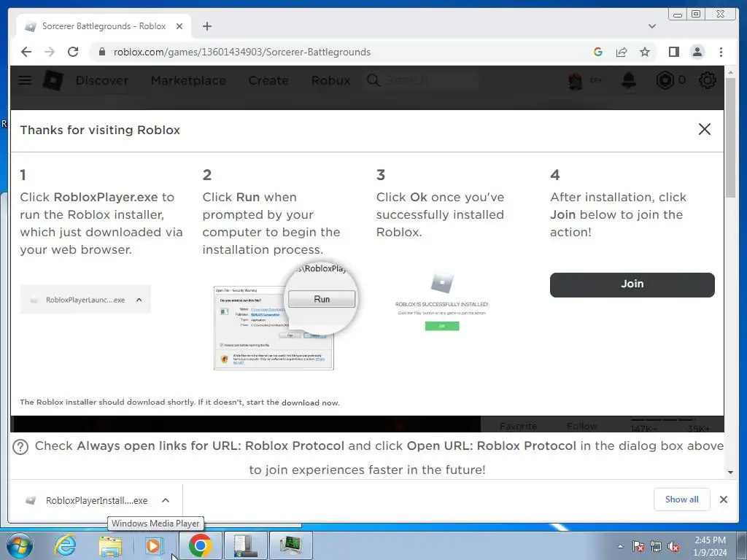
Task: Open Roblox avatar profile icon
Action: click(576, 80)
